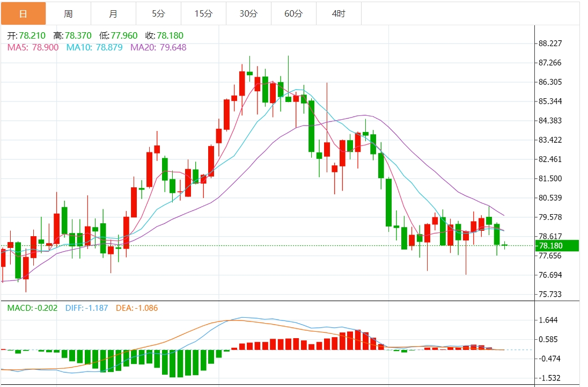Click the 0.585 MACD axis label

coord(548,339)
